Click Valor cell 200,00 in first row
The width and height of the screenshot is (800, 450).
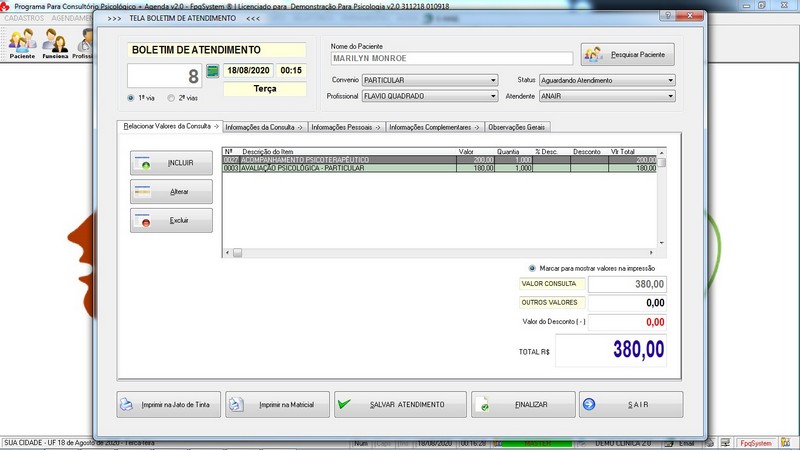click(x=475, y=160)
